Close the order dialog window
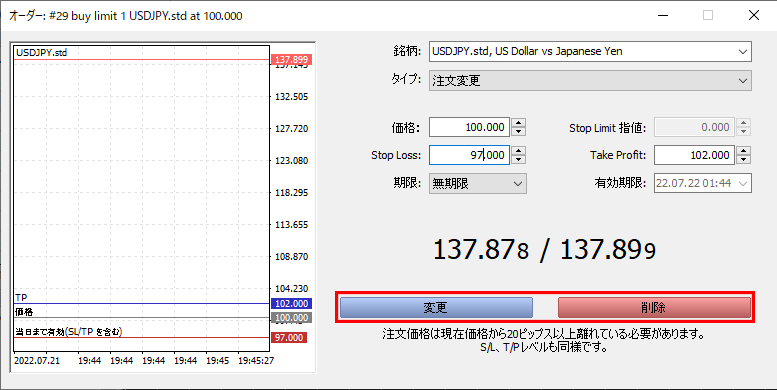 click(754, 15)
